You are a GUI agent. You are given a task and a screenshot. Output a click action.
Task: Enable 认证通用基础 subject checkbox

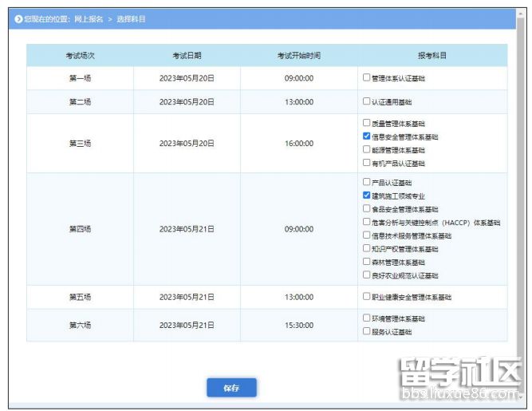pyautogui.click(x=367, y=102)
